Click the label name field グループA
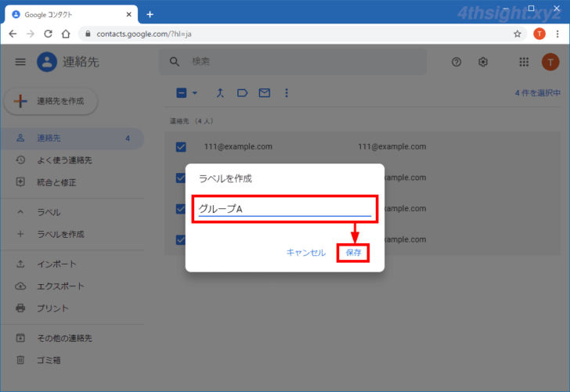 tap(285, 209)
